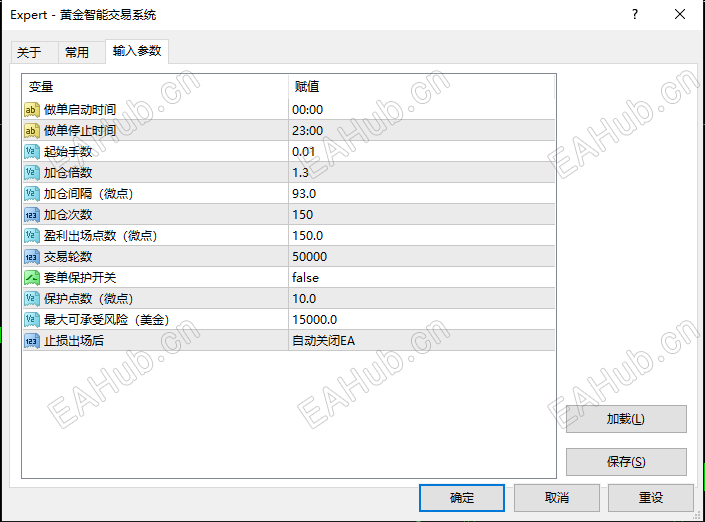Click the integer icon beside 止损出场后
Image resolution: width=705 pixels, height=522 pixels.
tap(31, 341)
